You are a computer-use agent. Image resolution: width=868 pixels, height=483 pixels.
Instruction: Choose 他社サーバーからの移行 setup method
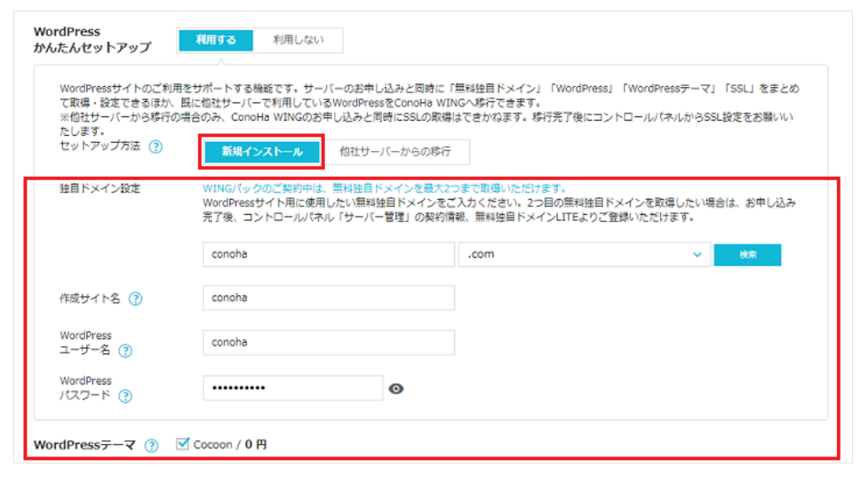click(x=395, y=152)
